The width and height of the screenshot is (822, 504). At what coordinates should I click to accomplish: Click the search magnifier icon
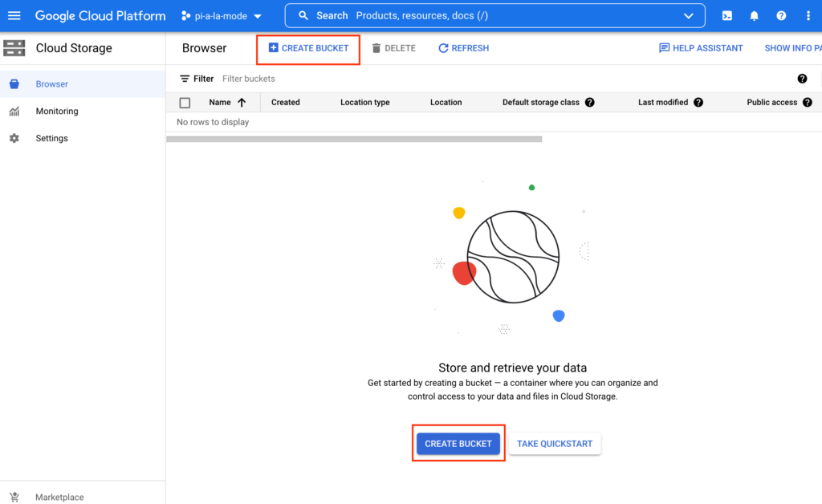[303, 16]
